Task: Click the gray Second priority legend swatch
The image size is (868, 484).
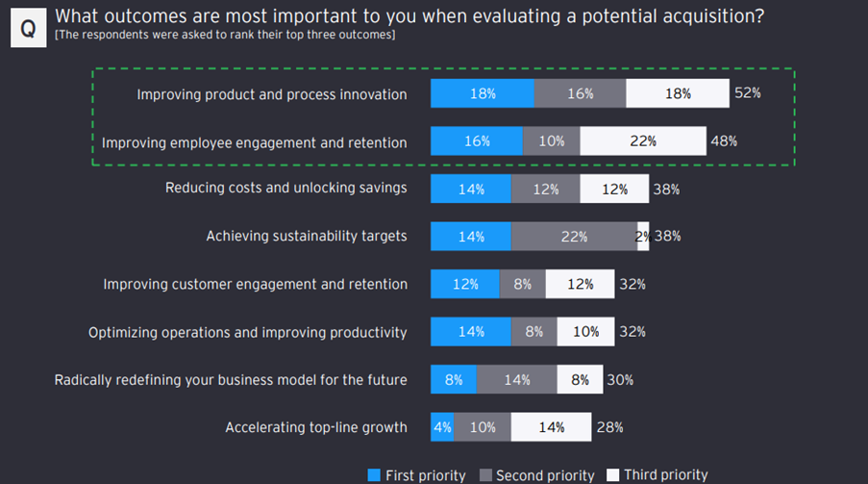Action: 485,475
